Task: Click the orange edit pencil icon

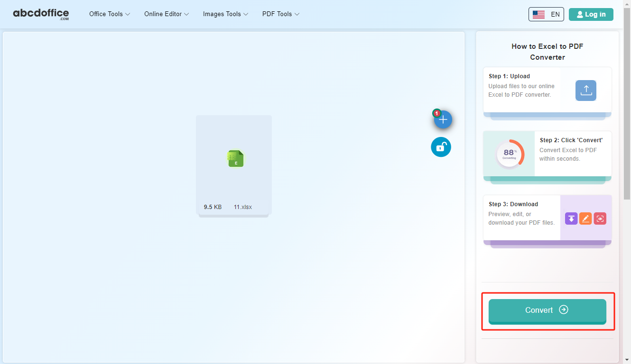Action: tap(585, 218)
